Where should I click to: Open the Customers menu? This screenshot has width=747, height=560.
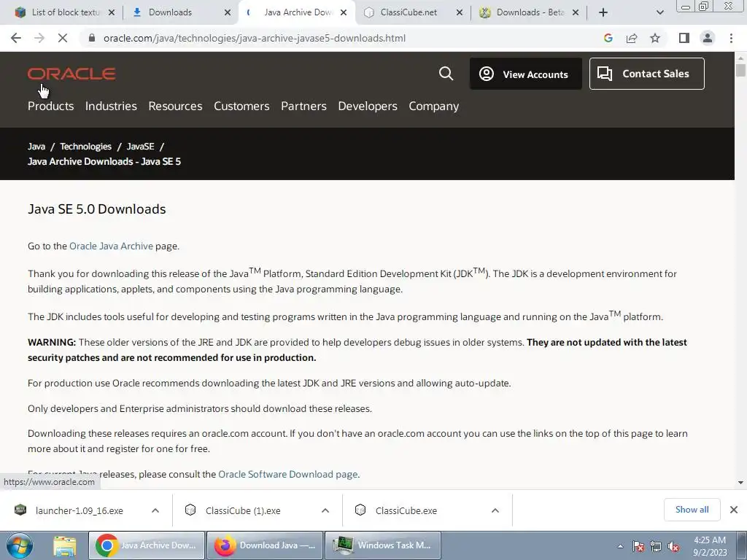tap(241, 106)
